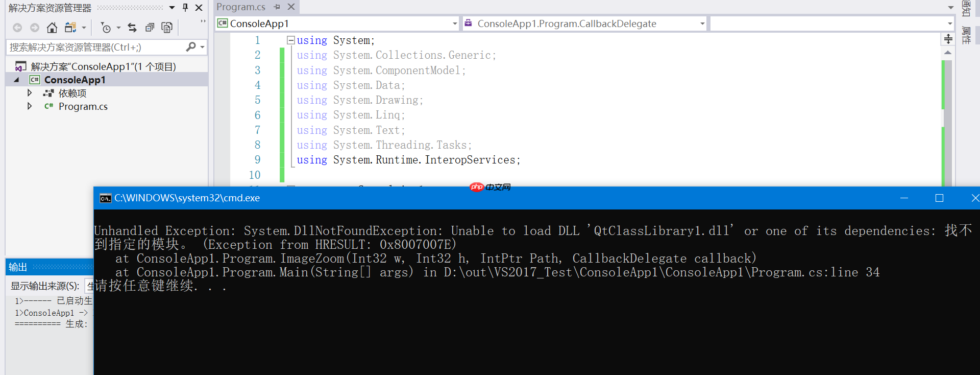Collapse the ConsoleApp1 project node

pyautogui.click(x=16, y=80)
